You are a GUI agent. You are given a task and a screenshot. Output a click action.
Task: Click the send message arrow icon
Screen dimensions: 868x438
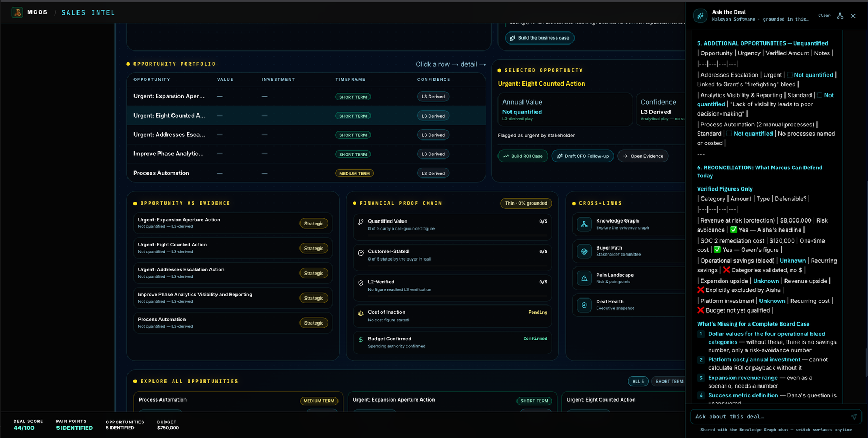click(853, 417)
